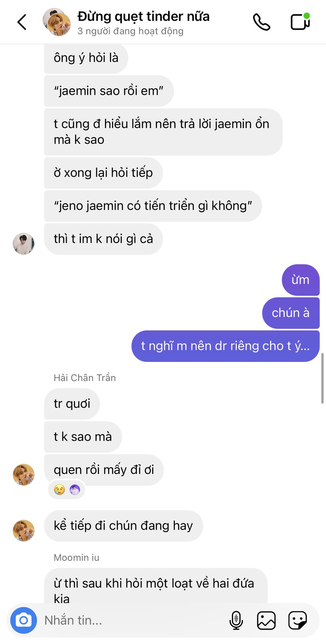Open group chat name 'Đừng quẹt tinder nữa'
326x644 pixels.
143,16
